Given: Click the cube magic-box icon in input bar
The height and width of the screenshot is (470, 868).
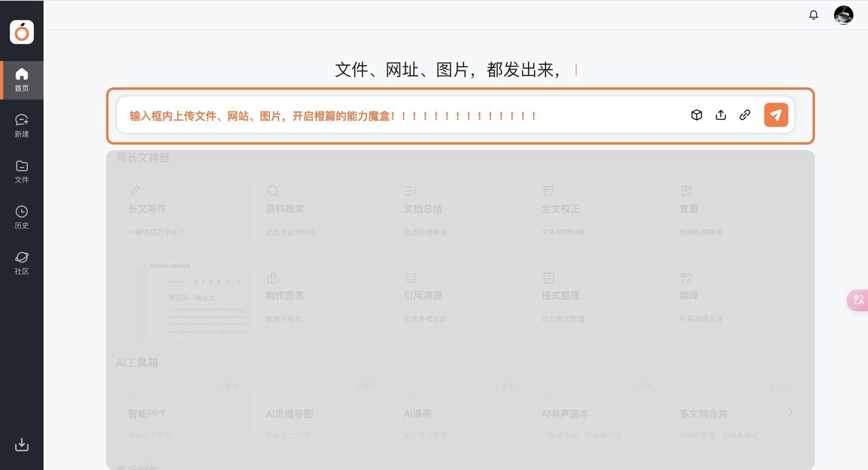Looking at the screenshot, I should (x=696, y=114).
